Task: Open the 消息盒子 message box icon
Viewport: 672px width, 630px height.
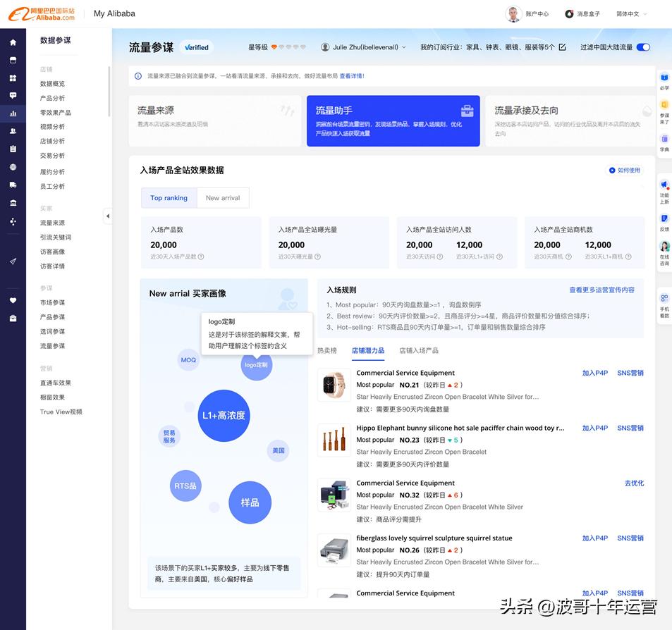Action: point(568,13)
